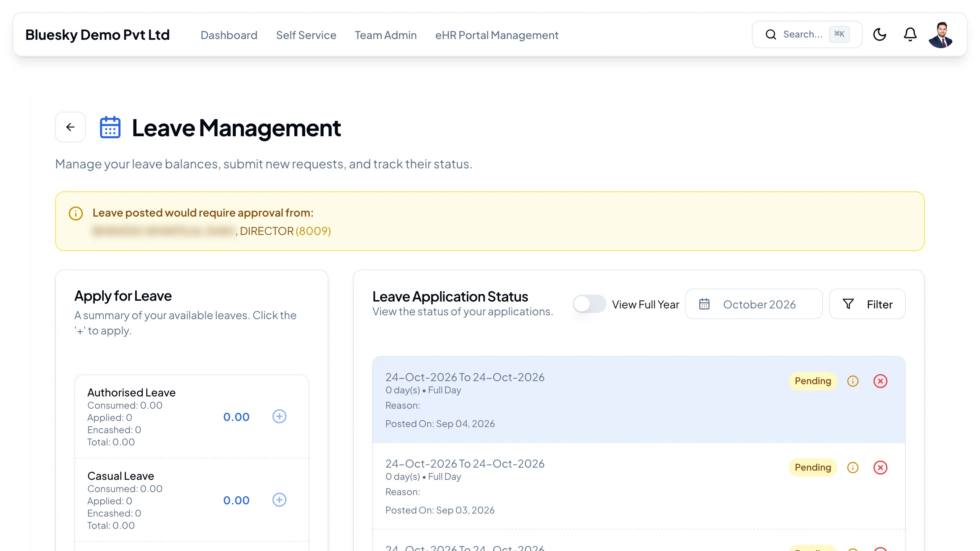Open user profile avatar
This screenshot has width=980, height=551.
coord(941,35)
